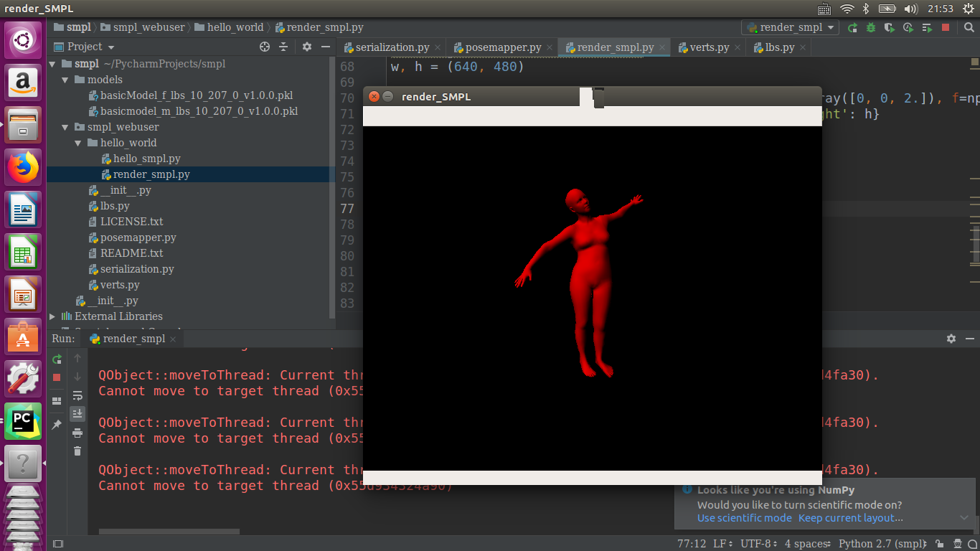This screenshot has height=551, width=980.
Task: Hide the Project panel with the dash icon
Action: (x=326, y=47)
